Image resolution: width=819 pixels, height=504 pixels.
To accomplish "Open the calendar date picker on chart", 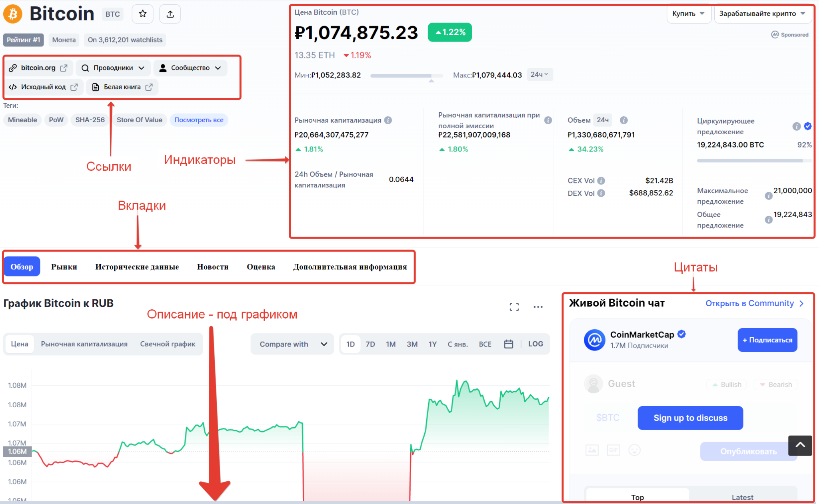I will [x=508, y=344].
